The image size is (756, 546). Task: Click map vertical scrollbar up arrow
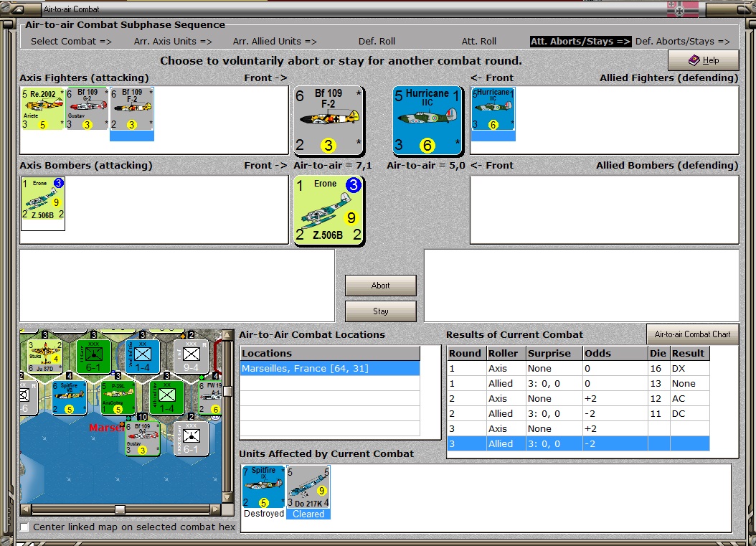227,335
